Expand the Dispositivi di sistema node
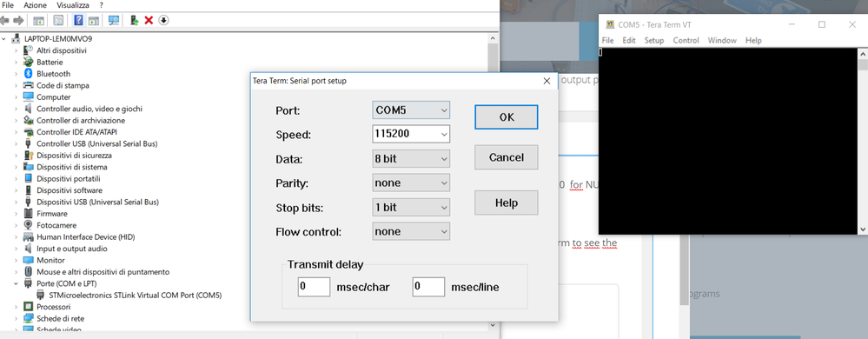This screenshot has height=339, width=868. [x=16, y=167]
